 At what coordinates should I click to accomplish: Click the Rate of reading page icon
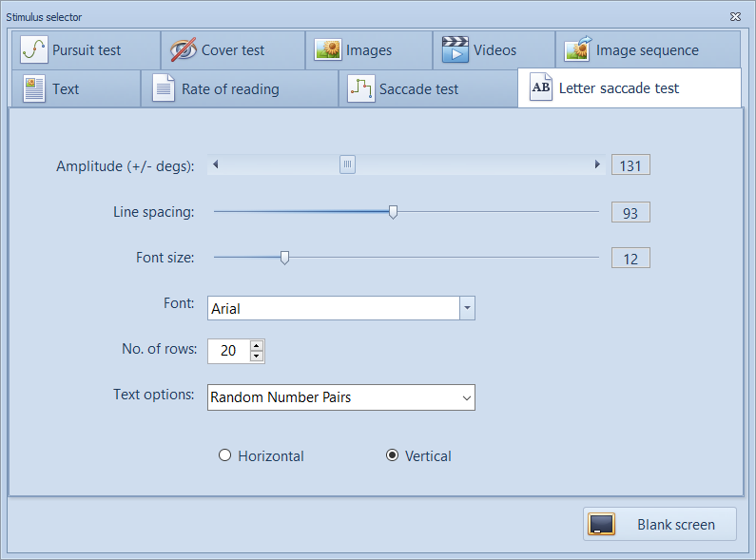(165, 89)
